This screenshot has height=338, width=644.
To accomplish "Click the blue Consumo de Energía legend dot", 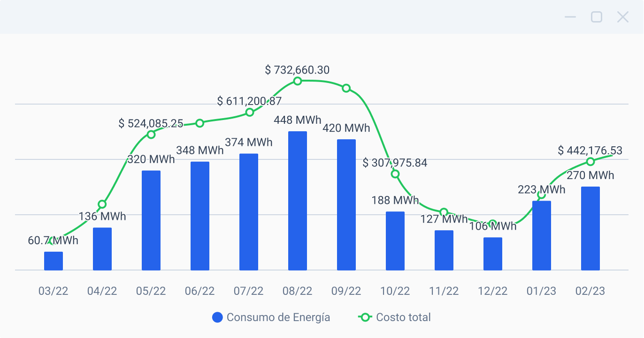I will click(217, 317).
